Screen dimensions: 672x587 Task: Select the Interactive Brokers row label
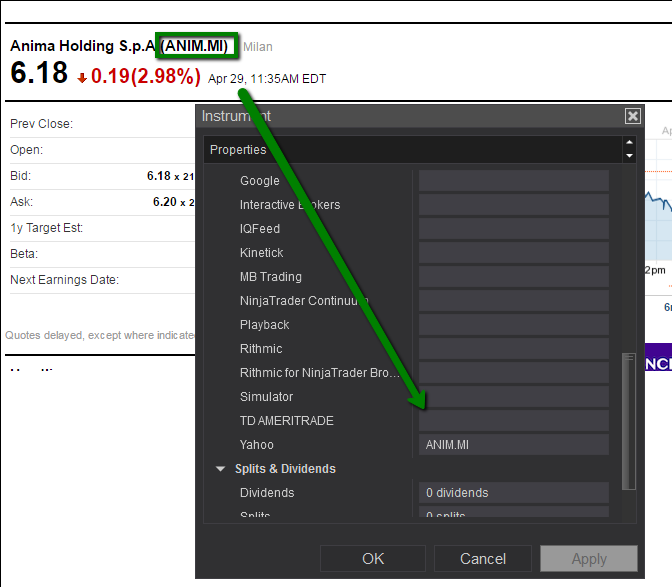coord(290,205)
